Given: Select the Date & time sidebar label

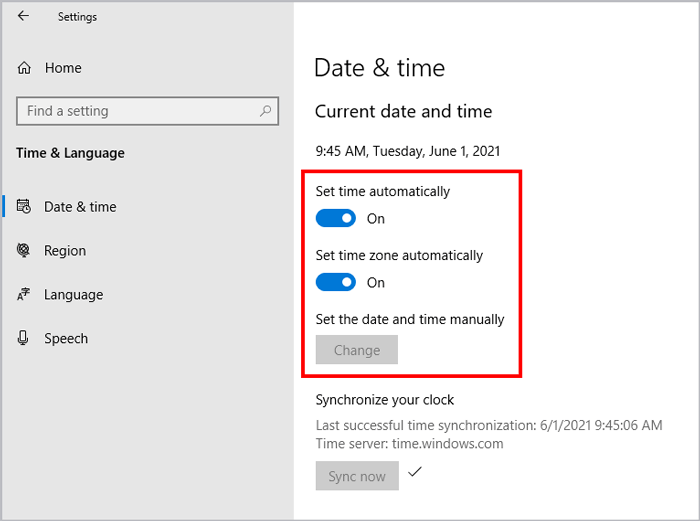Looking at the screenshot, I should pyautogui.click(x=80, y=207).
